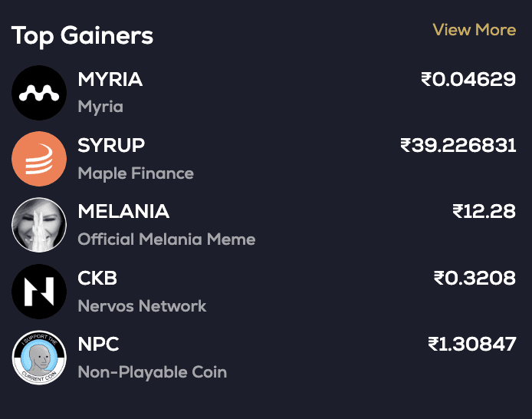Open the Maple Finance subtitle

click(x=136, y=173)
